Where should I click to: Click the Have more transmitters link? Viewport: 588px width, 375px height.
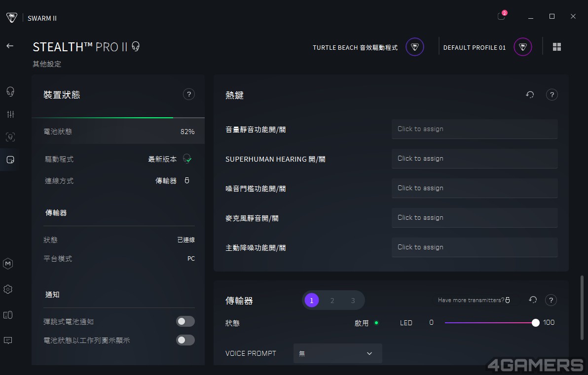474,300
